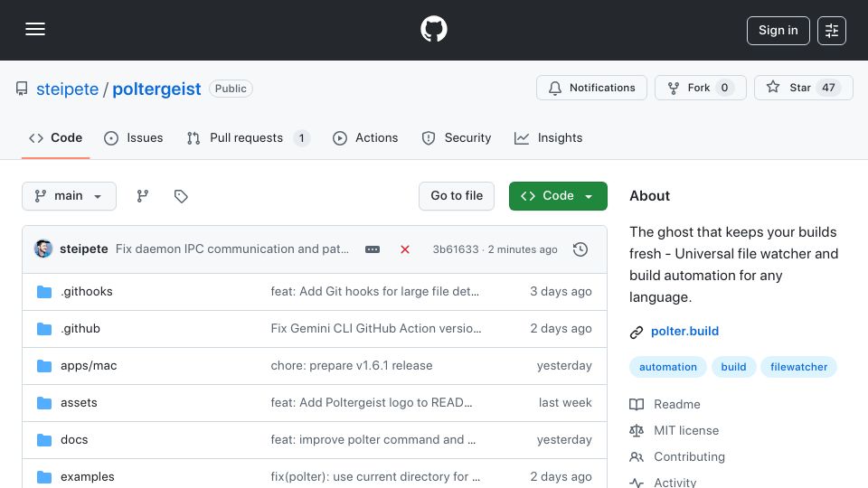The width and height of the screenshot is (868, 488).
Task: Open the poltergeist repository link
Action: (156, 89)
